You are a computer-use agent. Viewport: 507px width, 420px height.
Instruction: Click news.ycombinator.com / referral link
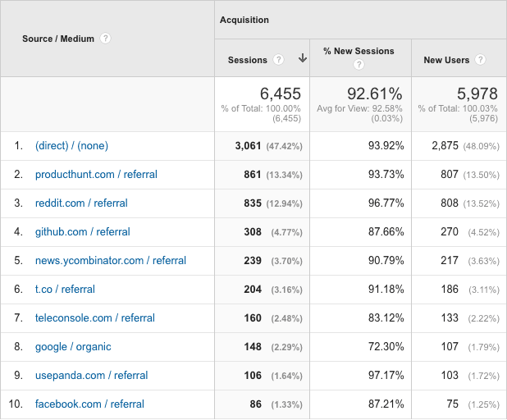(x=111, y=261)
